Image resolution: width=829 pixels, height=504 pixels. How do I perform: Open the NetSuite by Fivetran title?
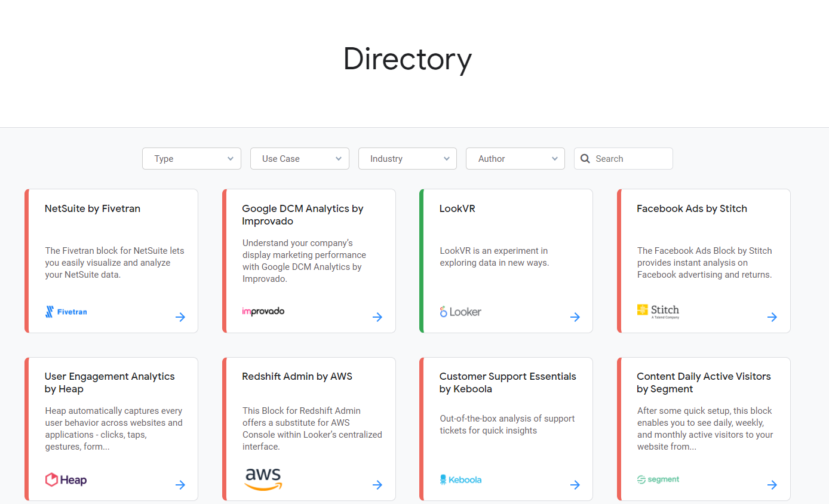pos(93,208)
